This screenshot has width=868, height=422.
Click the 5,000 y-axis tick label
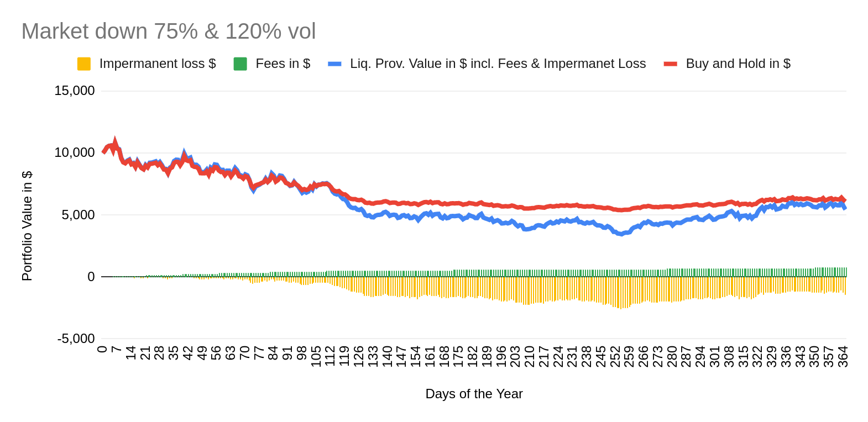(x=78, y=215)
